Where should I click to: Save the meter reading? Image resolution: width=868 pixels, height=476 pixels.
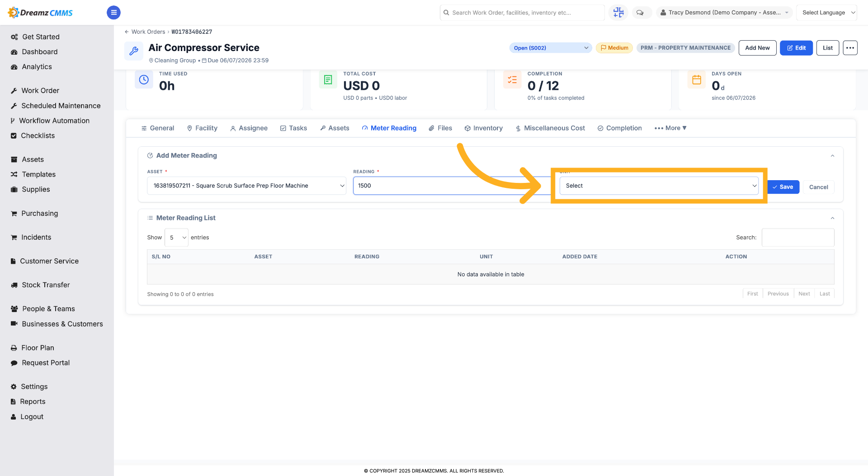point(783,187)
